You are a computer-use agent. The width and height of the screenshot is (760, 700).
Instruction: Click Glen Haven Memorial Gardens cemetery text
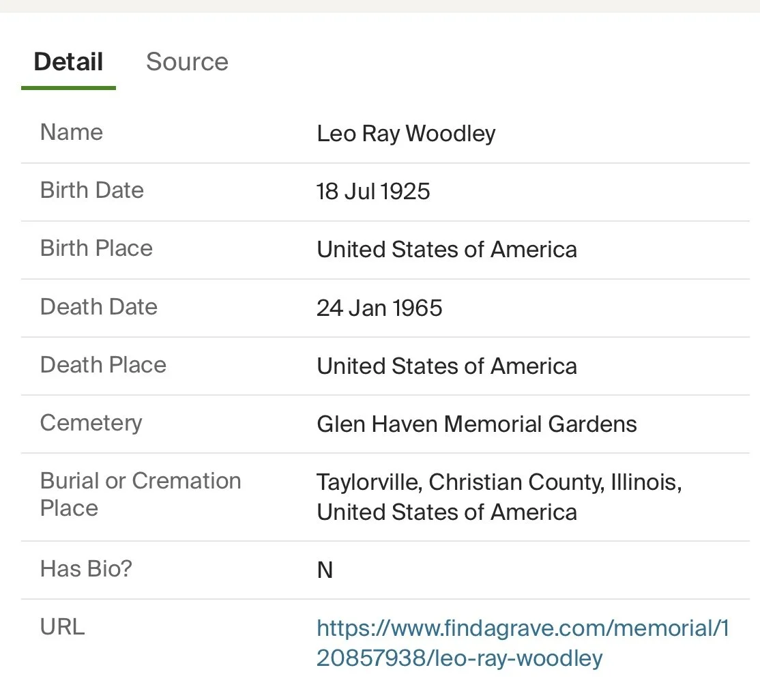coord(476,424)
